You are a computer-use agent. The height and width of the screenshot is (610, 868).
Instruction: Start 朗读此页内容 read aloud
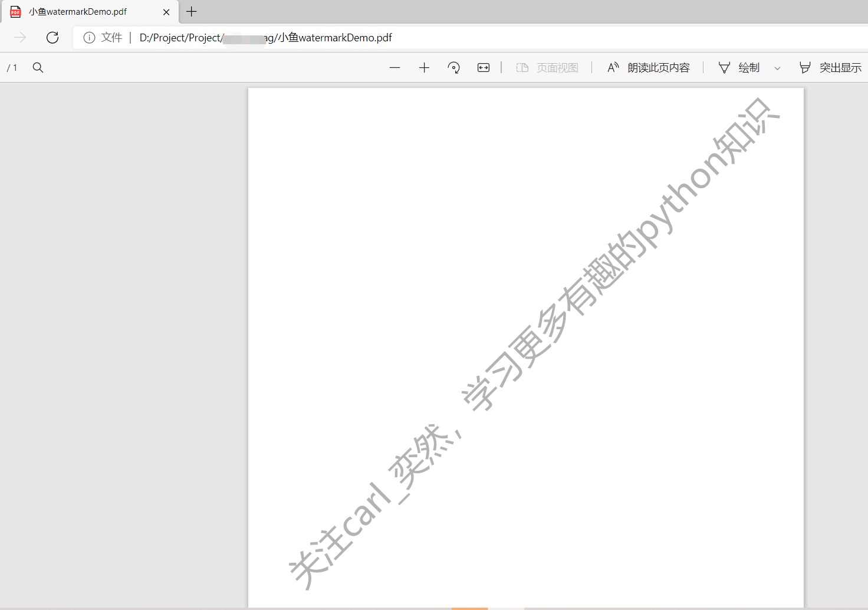click(659, 67)
